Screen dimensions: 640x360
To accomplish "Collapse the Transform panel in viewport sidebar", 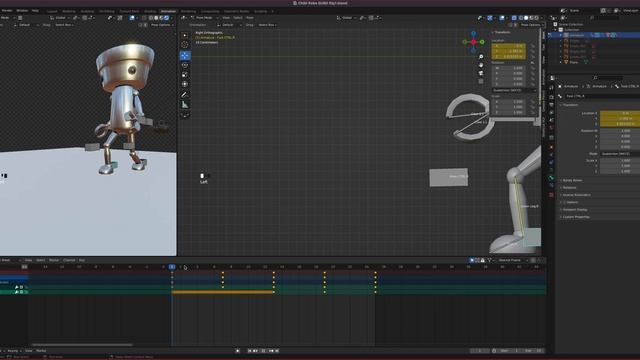I will (502, 32).
